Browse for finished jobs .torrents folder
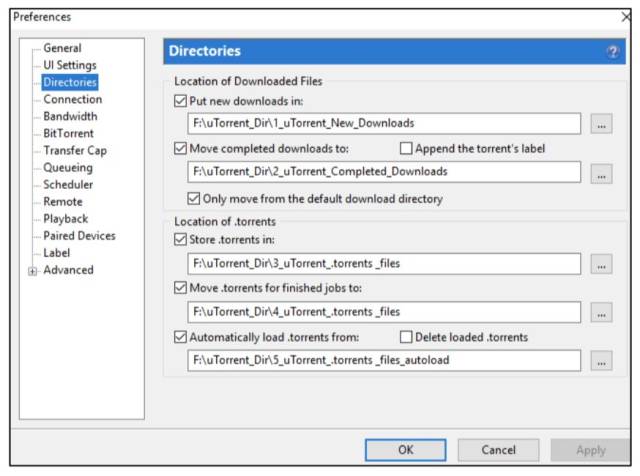The image size is (640, 476). click(x=601, y=312)
